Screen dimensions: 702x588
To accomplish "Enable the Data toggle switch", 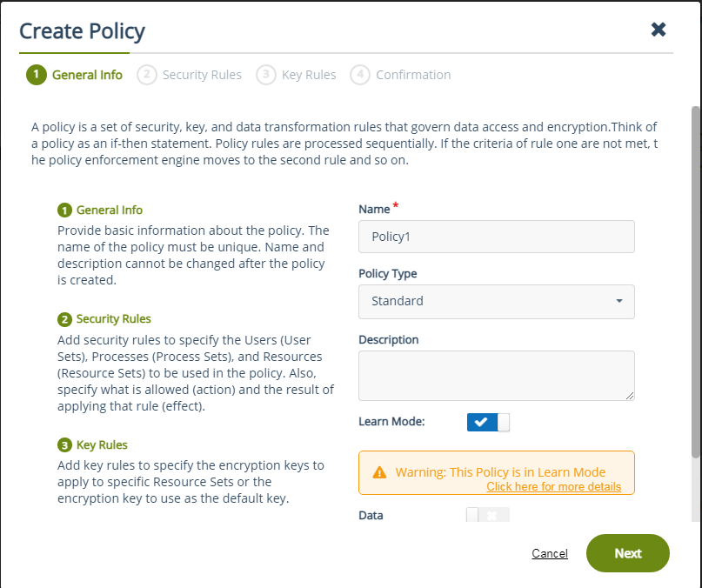I will click(x=488, y=515).
